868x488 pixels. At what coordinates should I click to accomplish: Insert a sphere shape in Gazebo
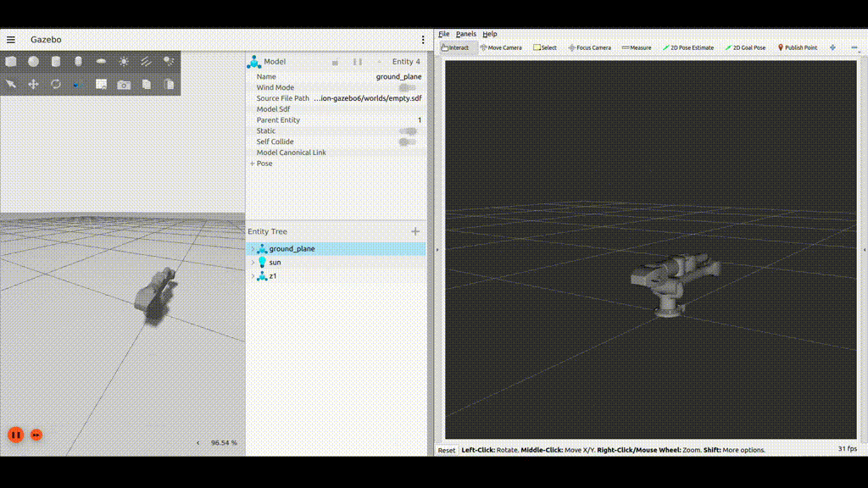[x=34, y=61]
